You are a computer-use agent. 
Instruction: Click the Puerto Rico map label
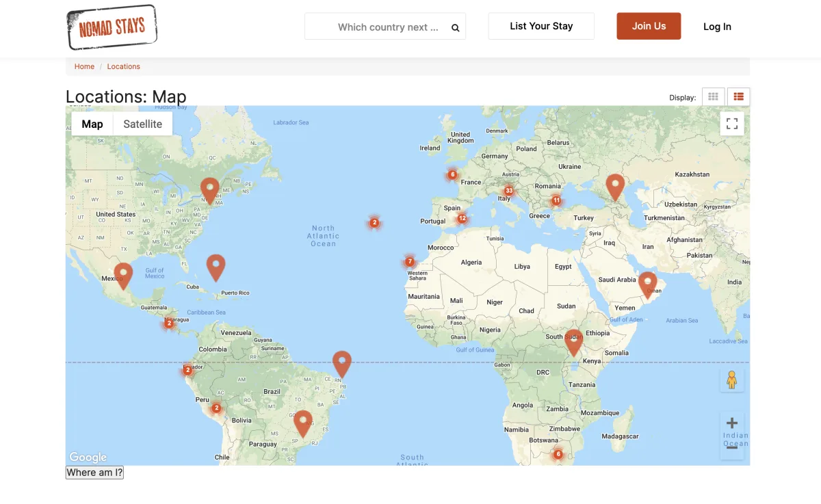[x=235, y=293]
